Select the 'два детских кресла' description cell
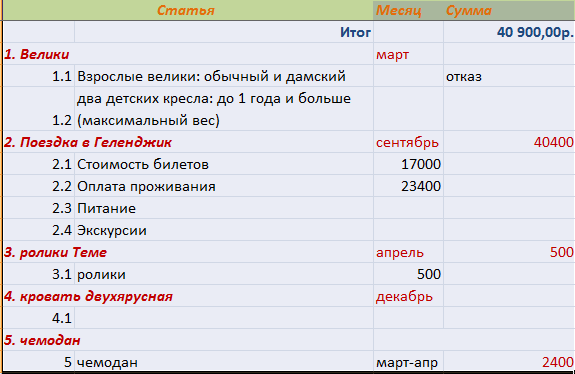The height and width of the screenshot is (374, 575). tap(224, 109)
